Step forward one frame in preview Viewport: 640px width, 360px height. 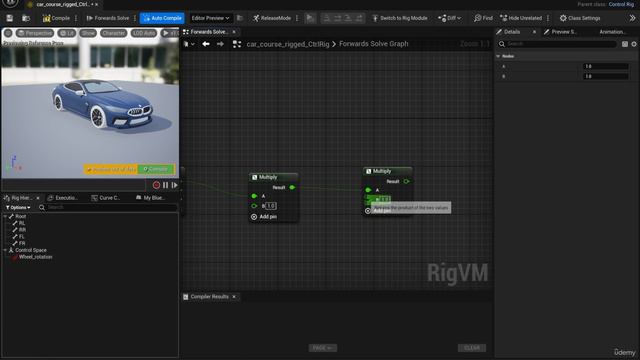(175, 185)
